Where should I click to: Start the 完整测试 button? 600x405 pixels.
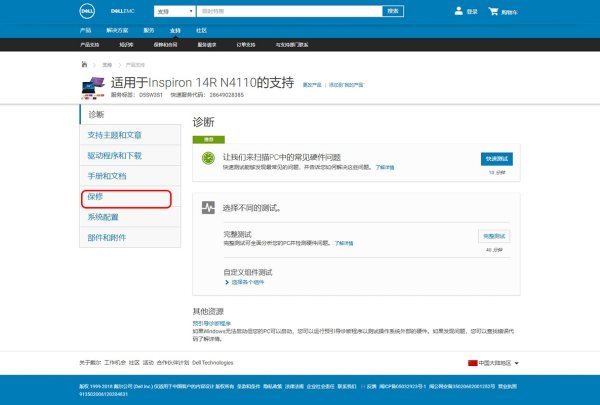(x=494, y=236)
